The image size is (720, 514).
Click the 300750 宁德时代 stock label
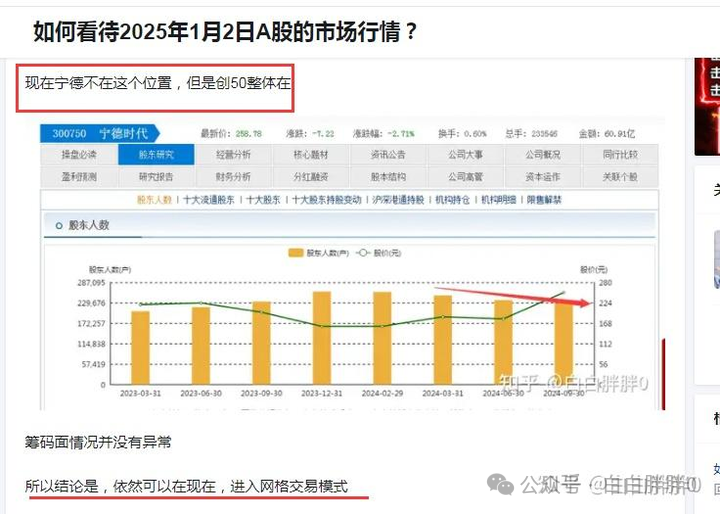tap(100, 134)
